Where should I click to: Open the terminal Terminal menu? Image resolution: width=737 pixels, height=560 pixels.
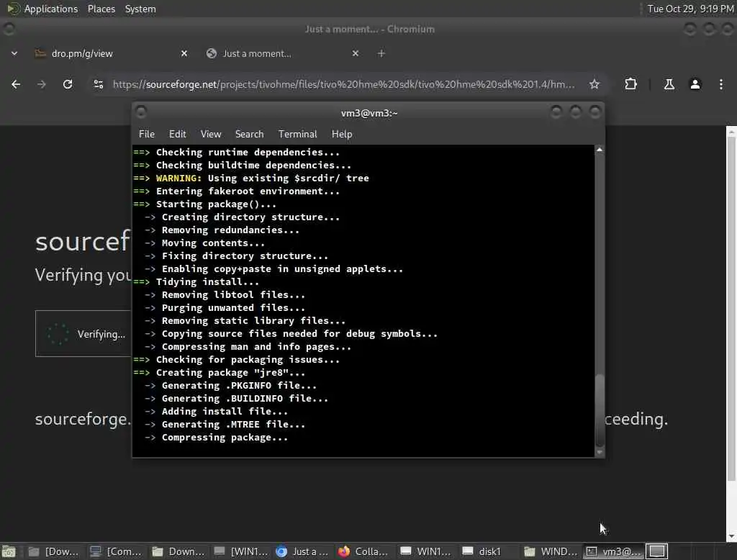pyautogui.click(x=297, y=134)
